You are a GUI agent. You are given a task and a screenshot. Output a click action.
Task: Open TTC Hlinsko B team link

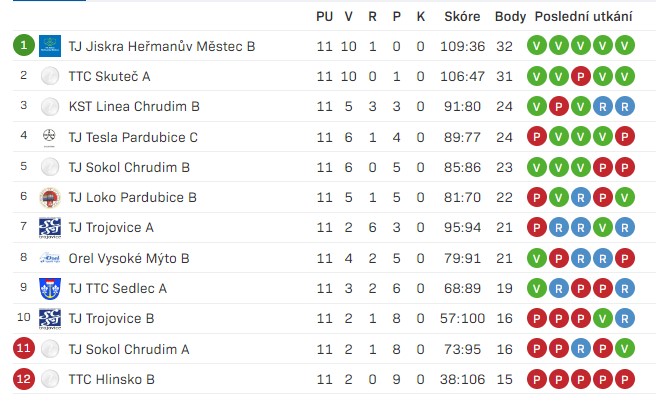112,379
